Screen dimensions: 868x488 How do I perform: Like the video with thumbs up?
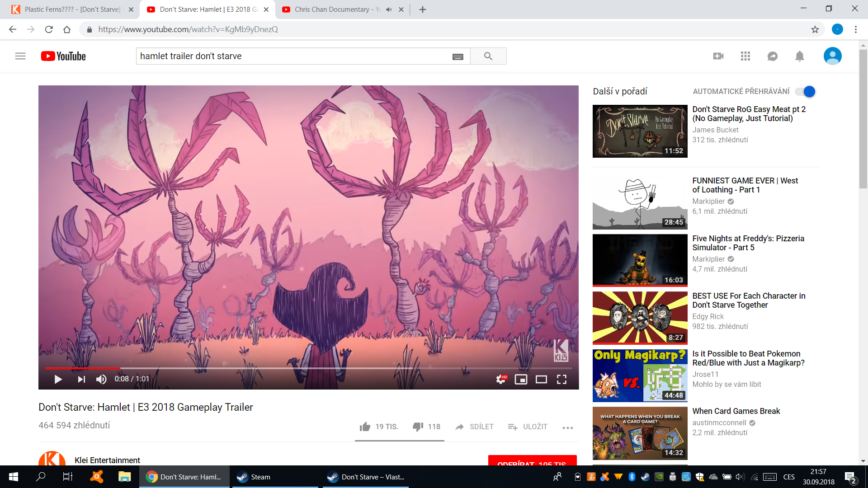coord(365,427)
